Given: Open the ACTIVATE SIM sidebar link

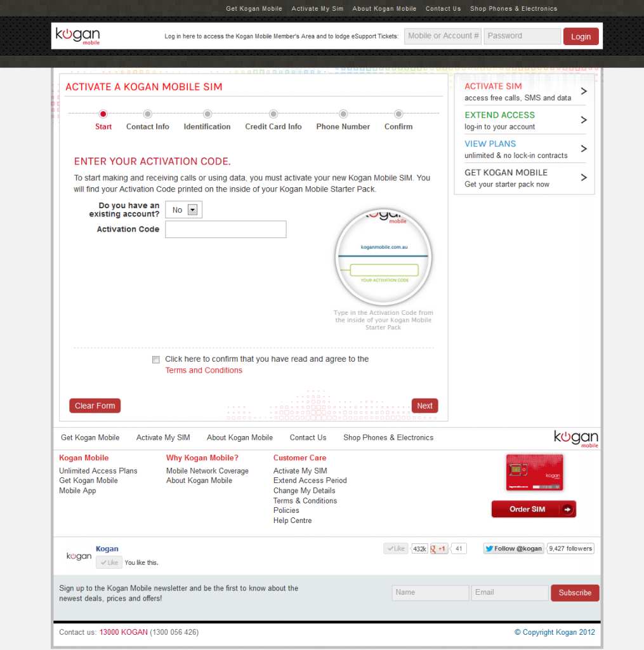Looking at the screenshot, I should [x=493, y=86].
